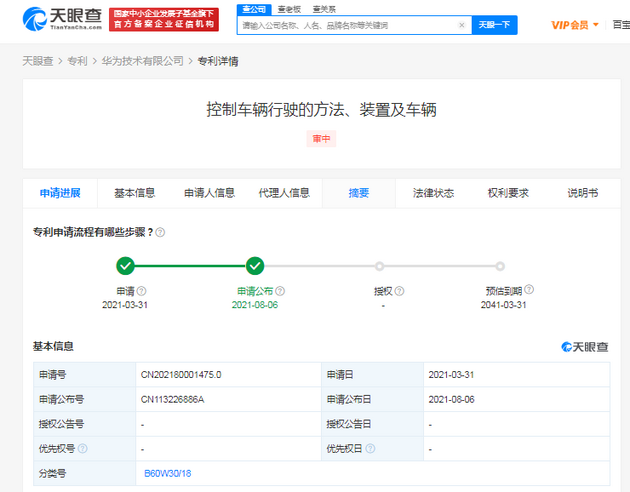Go to 专利 breadcrumb link
Image resolution: width=630 pixels, height=492 pixels.
(x=77, y=61)
